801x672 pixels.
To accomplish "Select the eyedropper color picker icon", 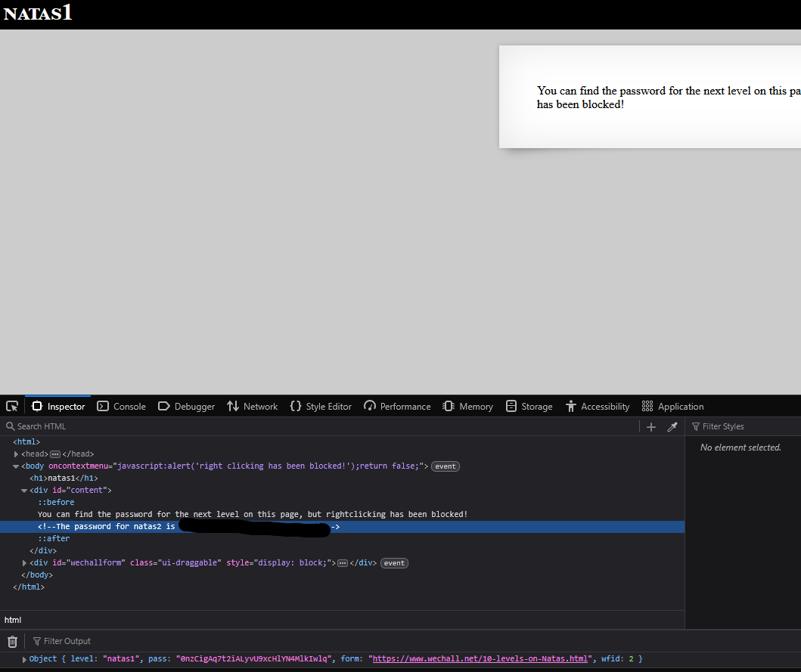I will coord(672,427).
